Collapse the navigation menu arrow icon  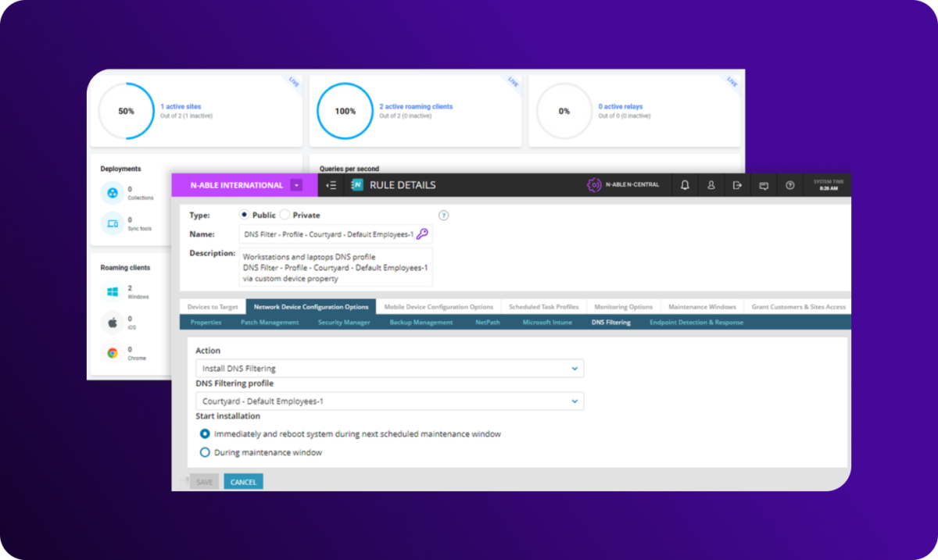pyautogui.click(x=331, y=185)
